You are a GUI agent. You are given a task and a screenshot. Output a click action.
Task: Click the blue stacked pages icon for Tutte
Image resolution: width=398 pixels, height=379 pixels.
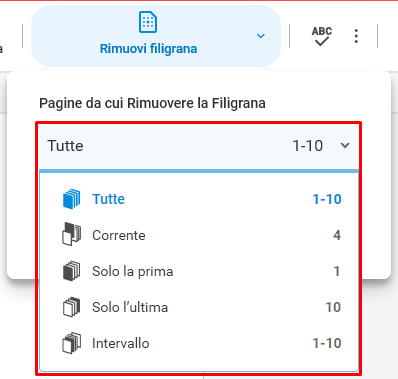click(72, 199)
